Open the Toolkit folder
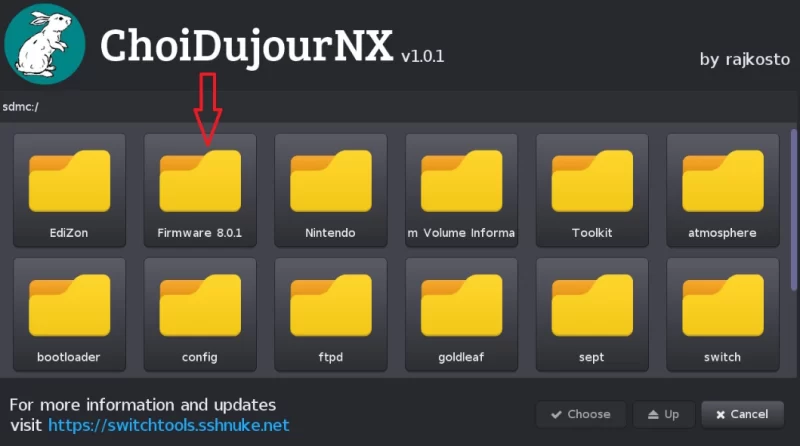The height and width of the screenshot is (446, 800). [592, 190]
